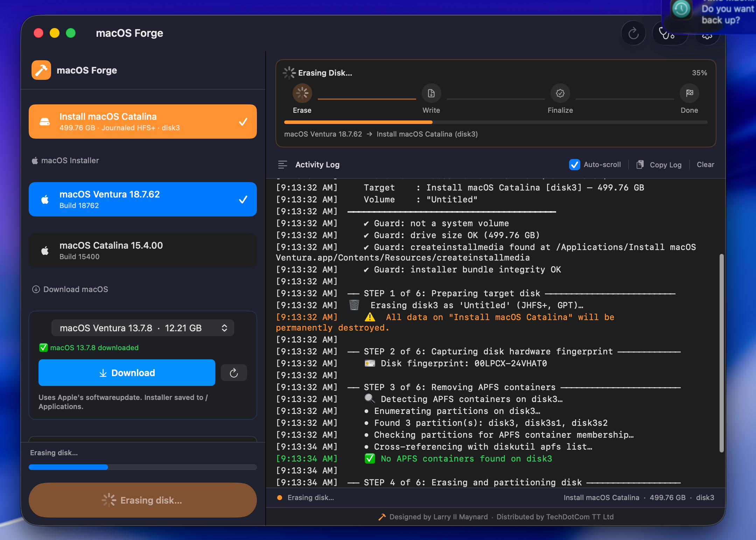The height and width of the screenshot is (540, 756).
Task: Click the Found 3 partition(s) log line
Action: (442, 423)
